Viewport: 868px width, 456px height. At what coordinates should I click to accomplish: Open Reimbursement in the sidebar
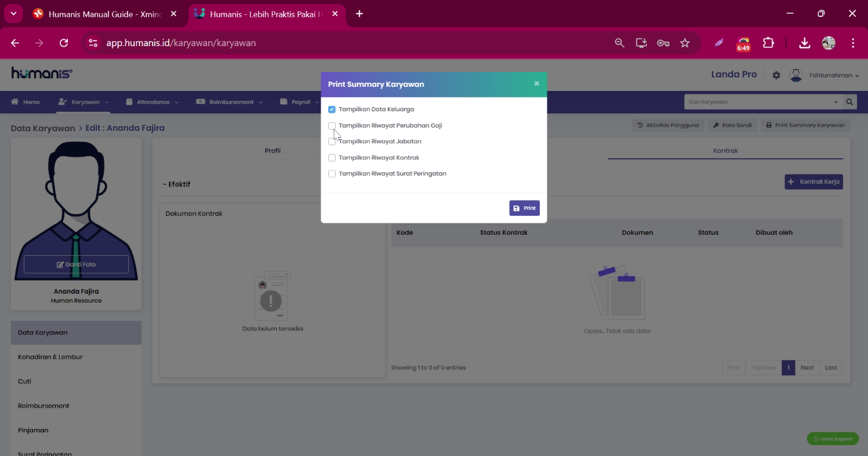[76, 406]
